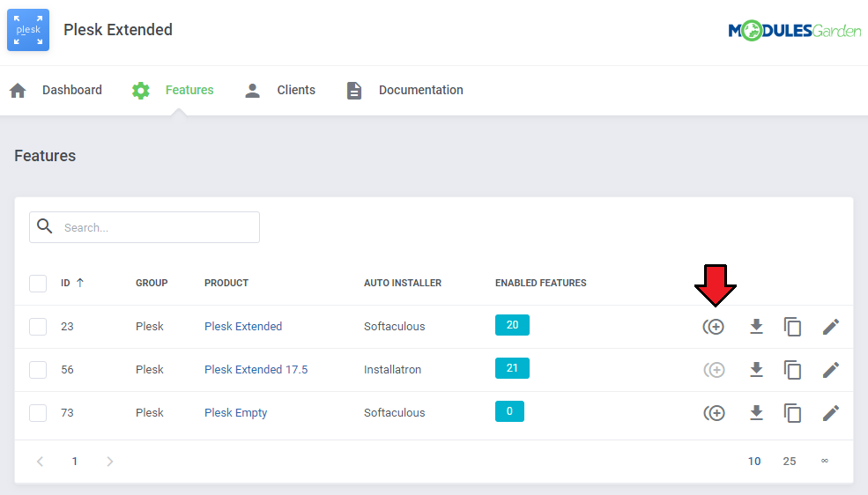
Task: Click the ID value 23
Action: coord(67,326)
